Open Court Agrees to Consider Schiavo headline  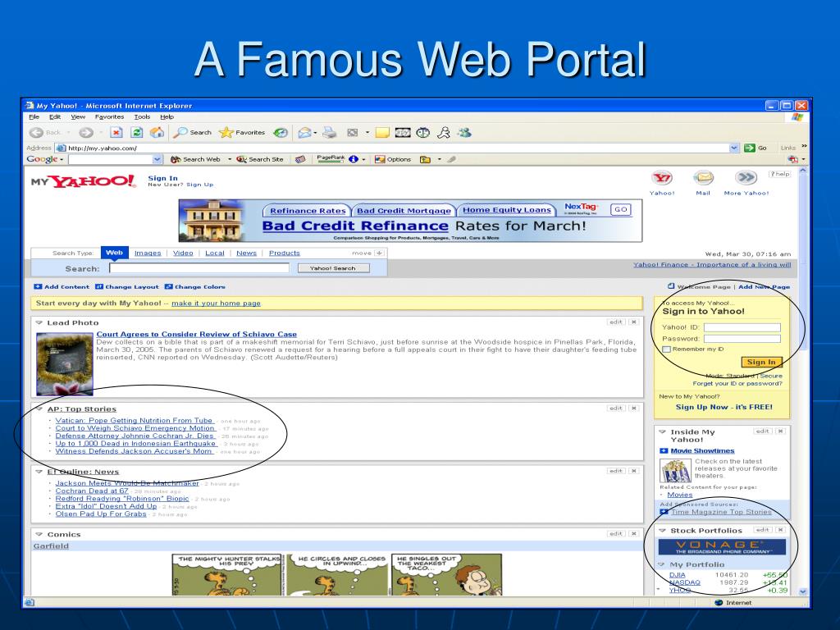coord(196,335)
